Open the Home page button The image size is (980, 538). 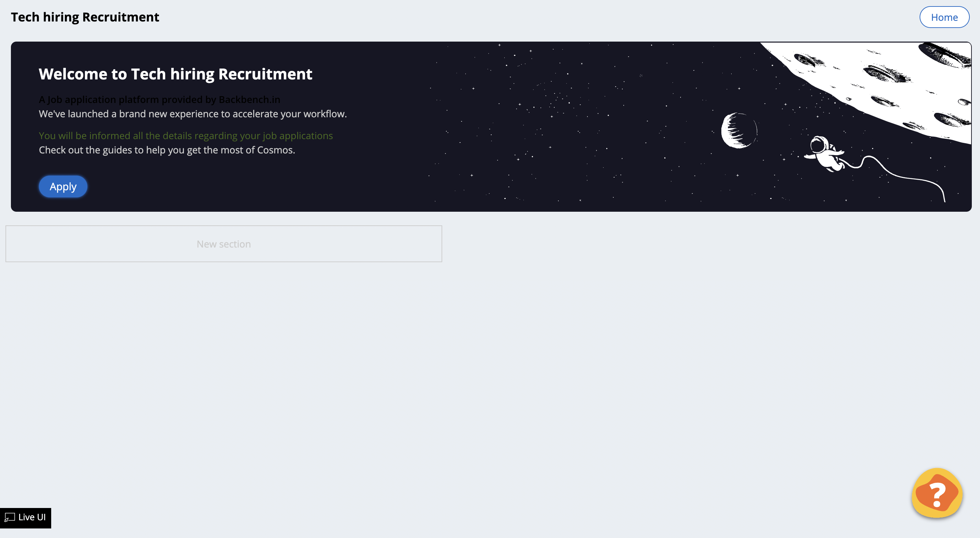(944, 17)
